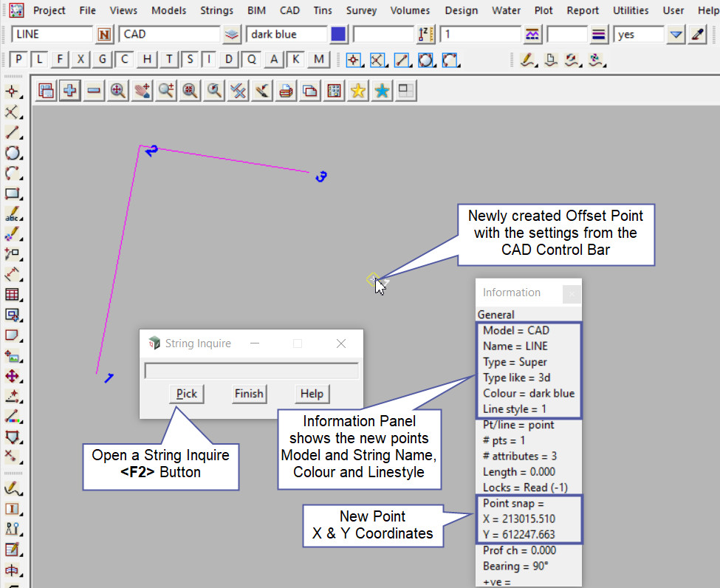
Task: Select the rectangle tool in left CAD toolbar
Action: coord(13,194)
